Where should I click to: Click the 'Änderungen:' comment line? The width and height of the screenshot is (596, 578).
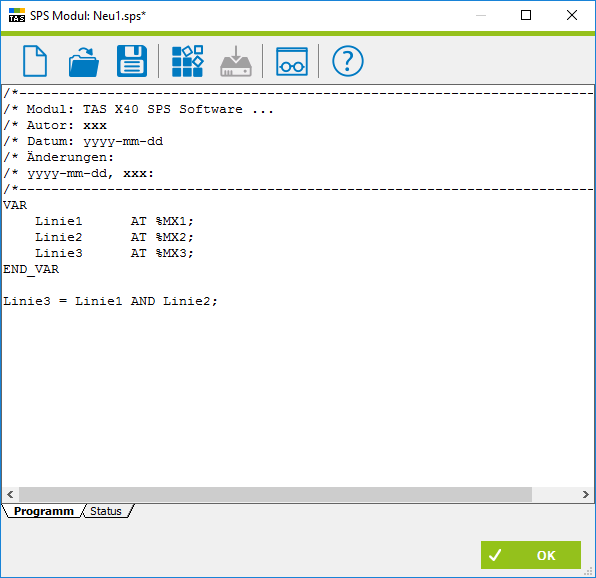(59, 157)
